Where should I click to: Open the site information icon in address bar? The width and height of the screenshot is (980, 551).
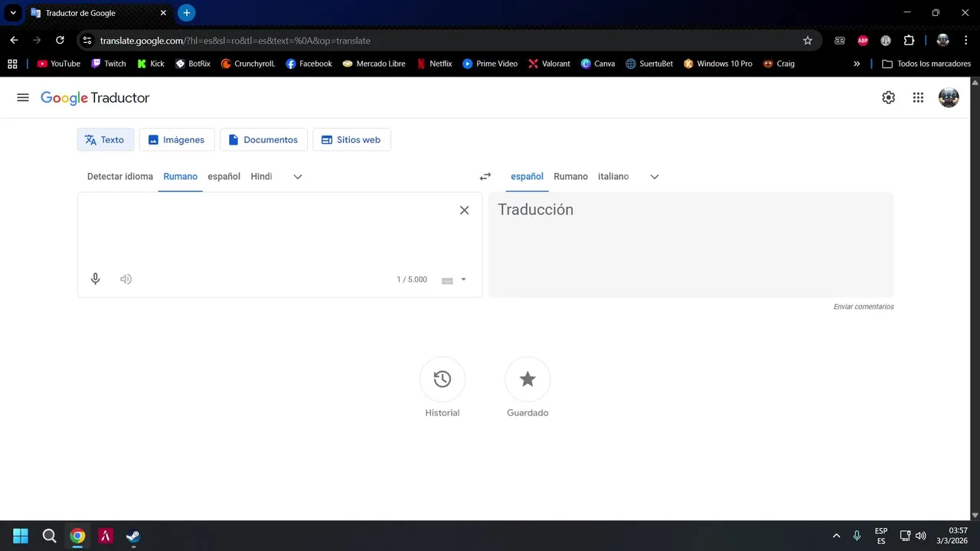pos(87,41)
